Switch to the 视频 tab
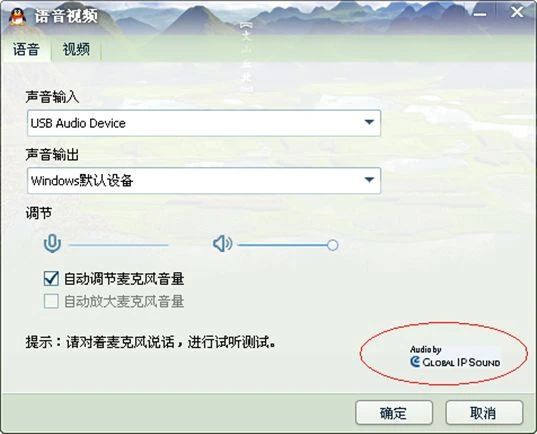Image resolution: width=537 pixels, height=434 pixels. click(x=76, y=49)
